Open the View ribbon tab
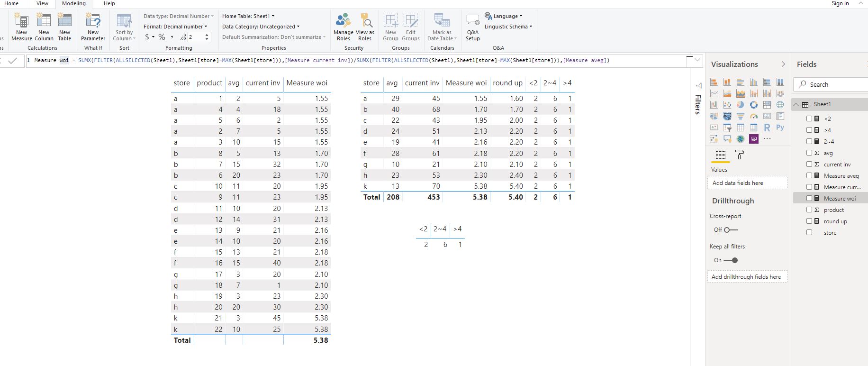 (42, 3)
